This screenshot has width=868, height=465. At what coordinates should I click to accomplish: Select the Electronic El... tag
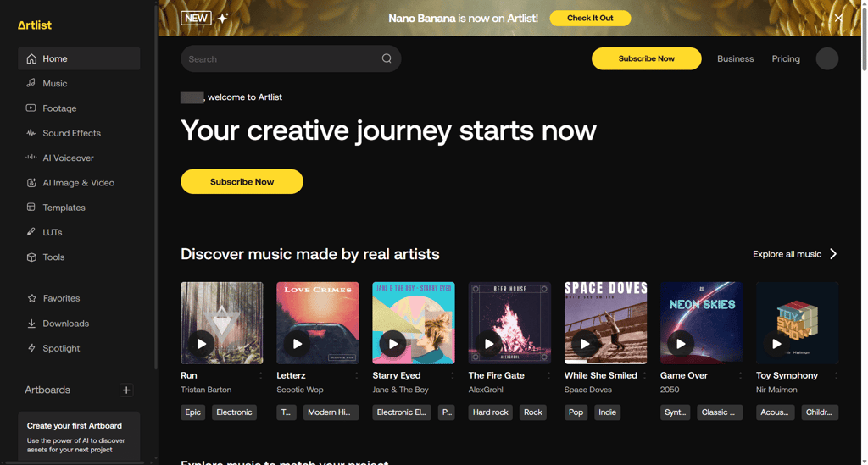point(402,412)
